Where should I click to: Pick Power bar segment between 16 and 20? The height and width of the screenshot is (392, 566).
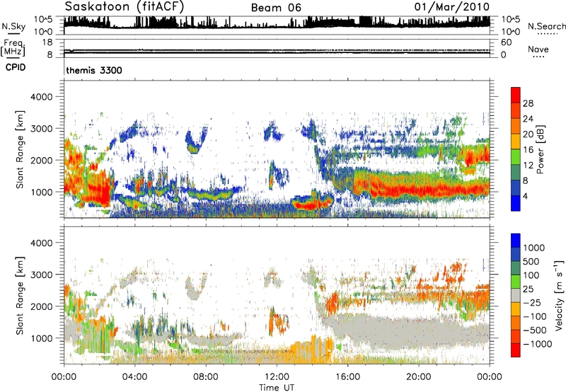(x=516, y=142)
